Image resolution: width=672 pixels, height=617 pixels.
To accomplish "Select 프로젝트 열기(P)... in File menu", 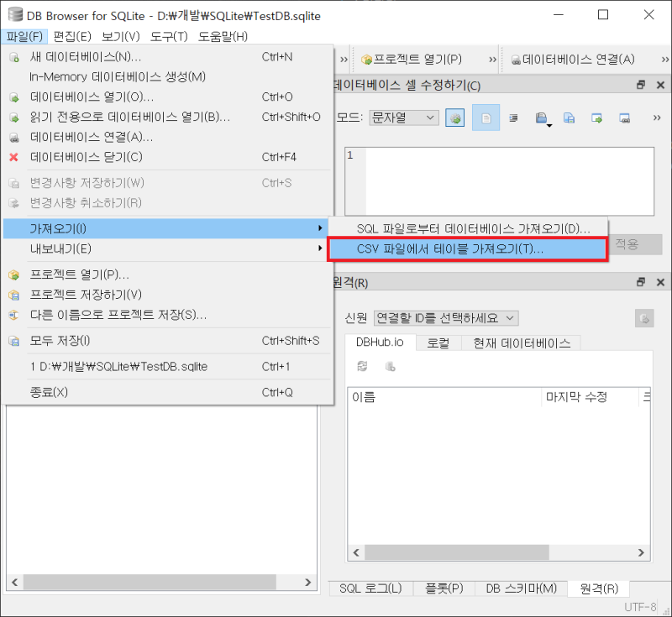I will point(168,275).
